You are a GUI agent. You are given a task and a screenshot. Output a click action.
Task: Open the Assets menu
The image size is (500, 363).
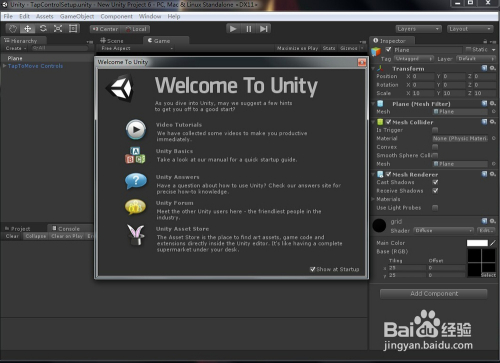[45, 16]
